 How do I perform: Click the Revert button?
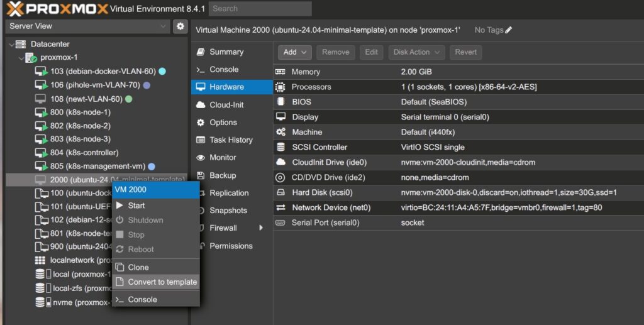tap(466, 52)
